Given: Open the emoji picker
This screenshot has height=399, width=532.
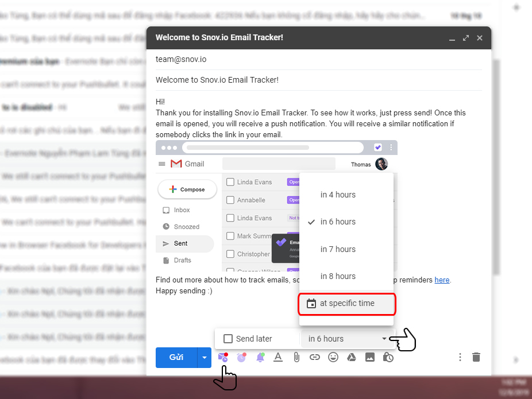Looking at the screenshot, I should (x=333, y=357).
